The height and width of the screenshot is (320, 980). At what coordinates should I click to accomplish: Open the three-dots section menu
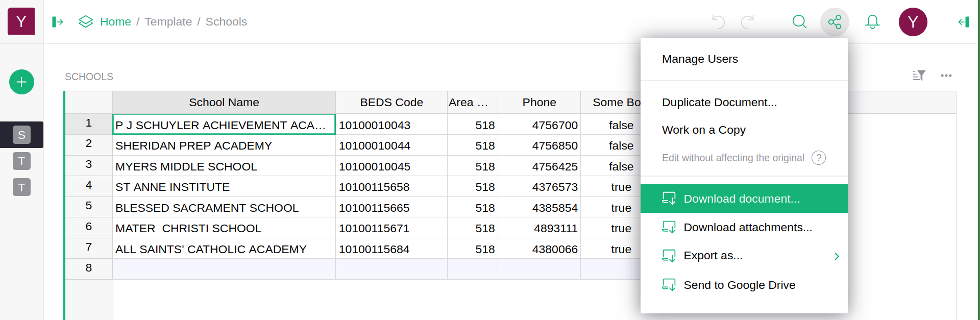[x=946, y=76]
